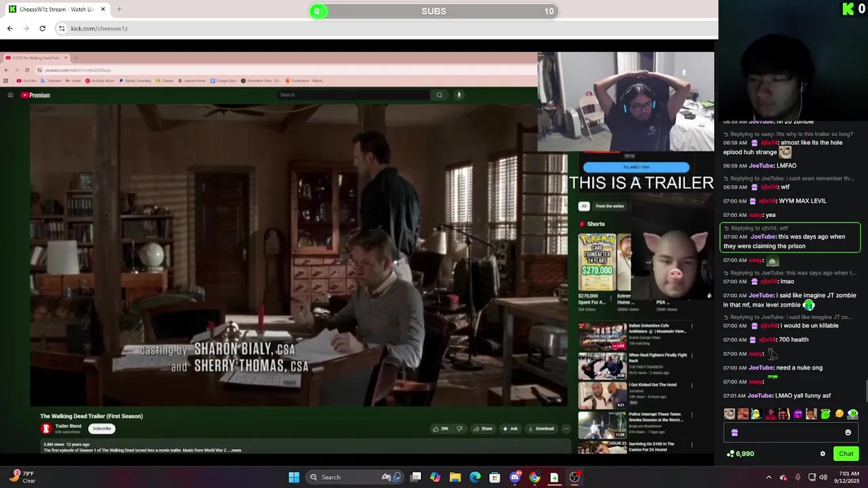Share The Walking Dead trailer video
The width and height of the screenshot is (868, 488).
click(x=483, y=428)
